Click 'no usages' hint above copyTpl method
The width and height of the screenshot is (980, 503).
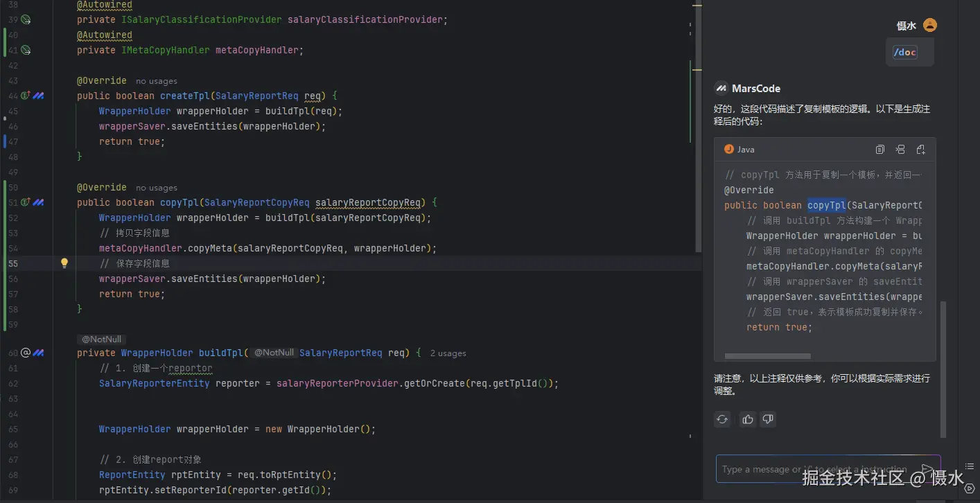[157, 188]
